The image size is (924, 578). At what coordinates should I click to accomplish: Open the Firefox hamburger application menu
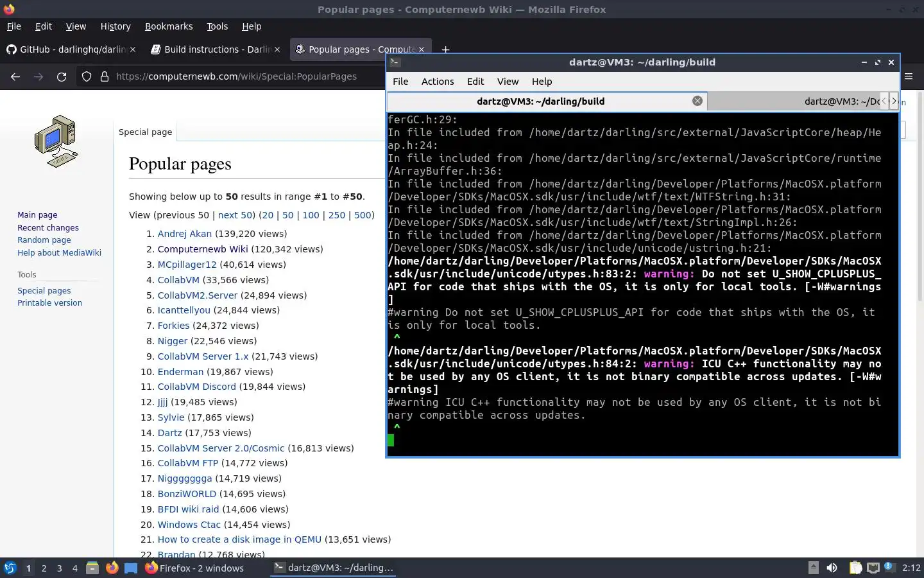click(x=909, y=76)
